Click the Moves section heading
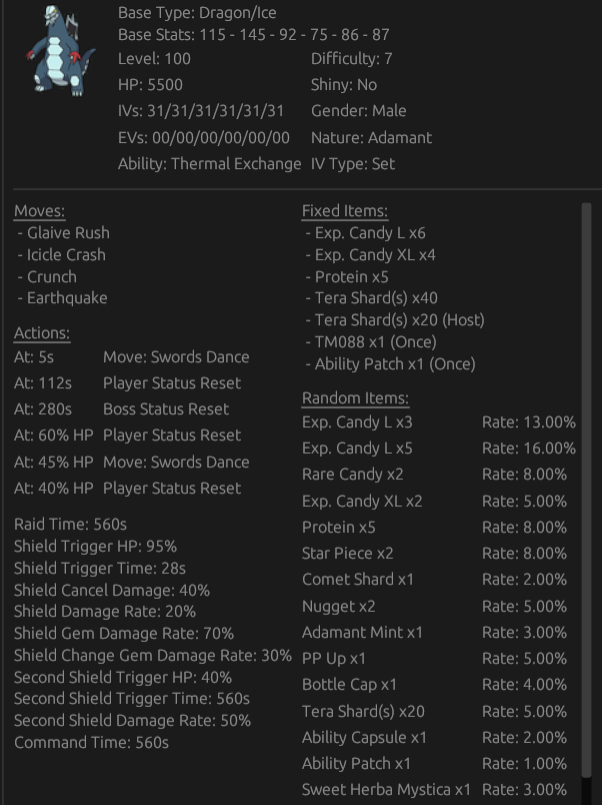 click(x=40, y=211)
